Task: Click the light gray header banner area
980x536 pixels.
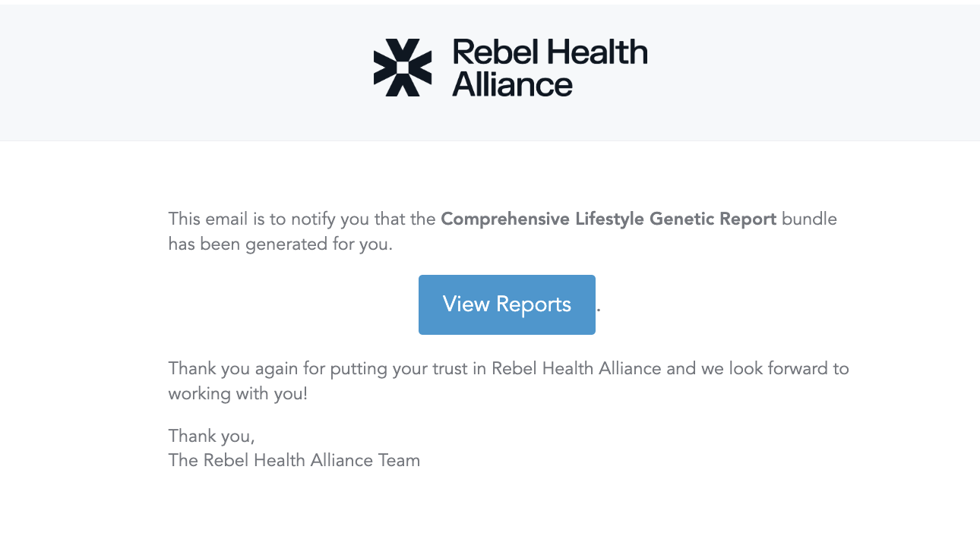Action: pyautogui.click(x=152, y=68)
